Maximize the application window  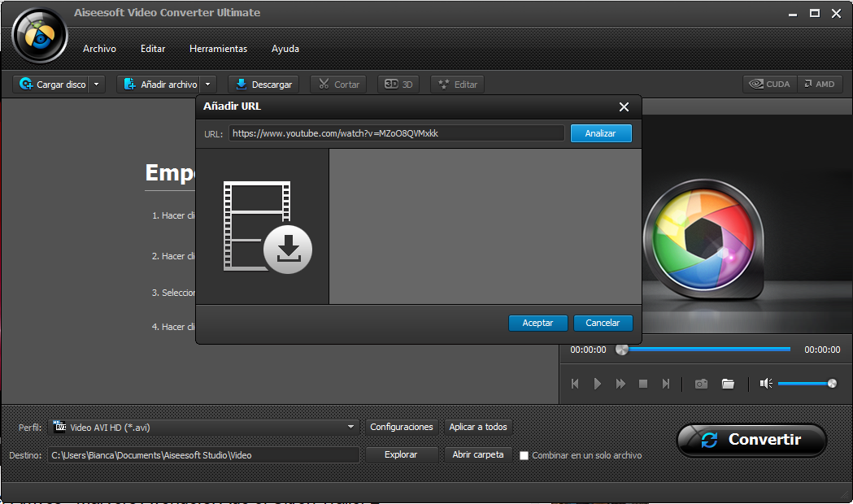pyautogui.click(x=815, y=14)
